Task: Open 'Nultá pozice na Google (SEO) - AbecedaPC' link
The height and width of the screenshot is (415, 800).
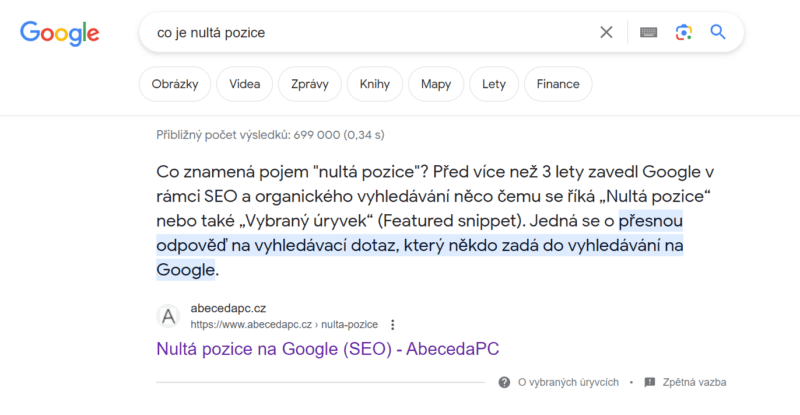Action: tap(328, 349)
